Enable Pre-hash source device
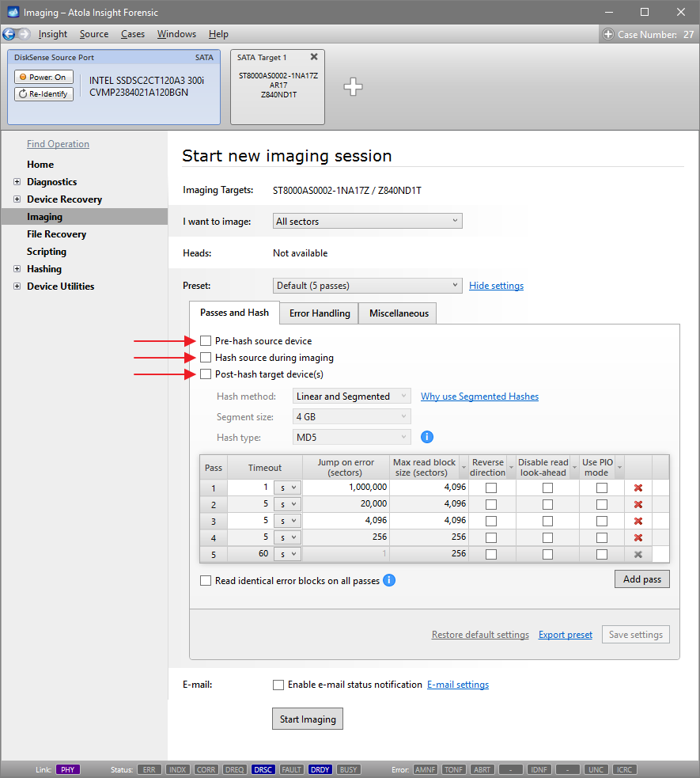 [x=205, y=341]
